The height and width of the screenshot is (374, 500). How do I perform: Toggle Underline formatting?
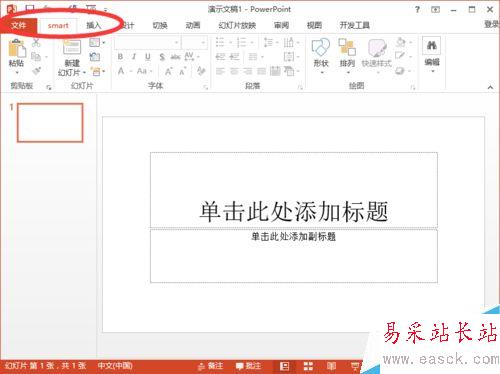(147, 57)
